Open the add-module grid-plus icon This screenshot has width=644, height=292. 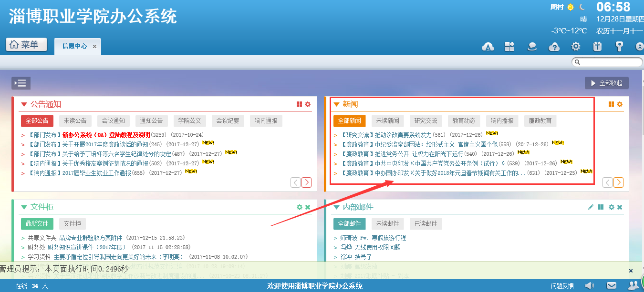pos(510,46)
